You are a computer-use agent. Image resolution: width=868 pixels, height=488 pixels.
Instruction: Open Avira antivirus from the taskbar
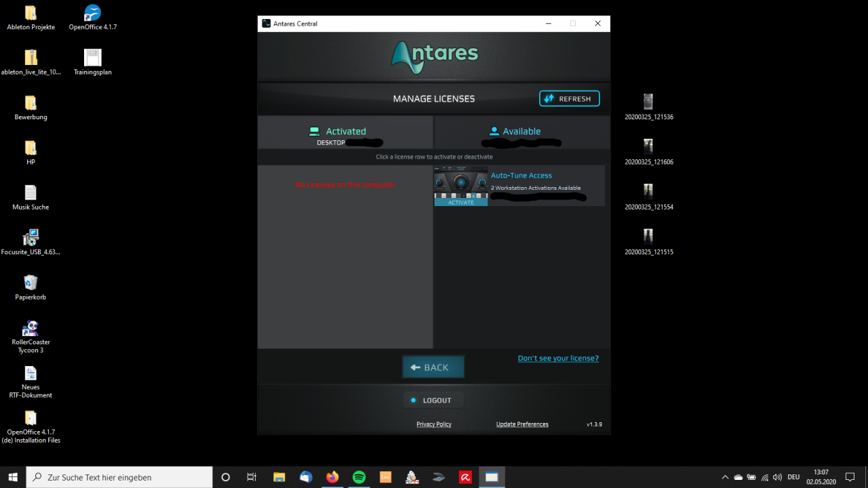[465, 477]
